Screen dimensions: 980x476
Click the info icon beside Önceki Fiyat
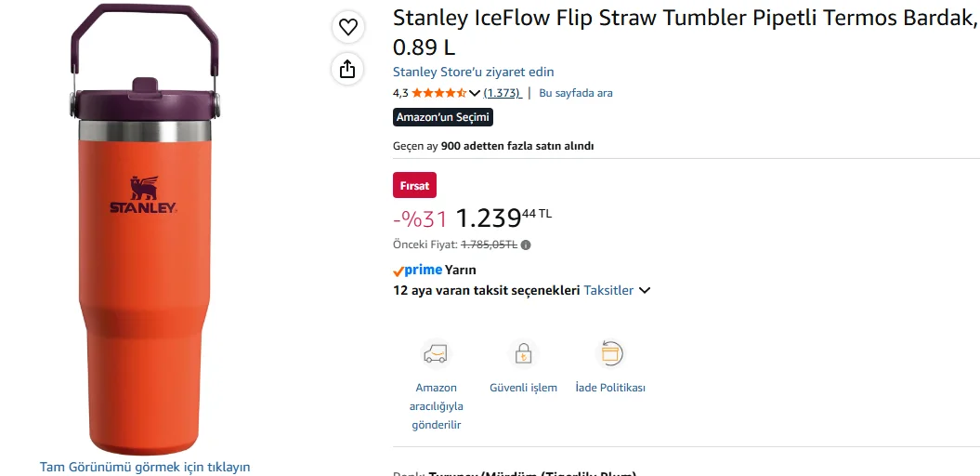click(527, 245)
